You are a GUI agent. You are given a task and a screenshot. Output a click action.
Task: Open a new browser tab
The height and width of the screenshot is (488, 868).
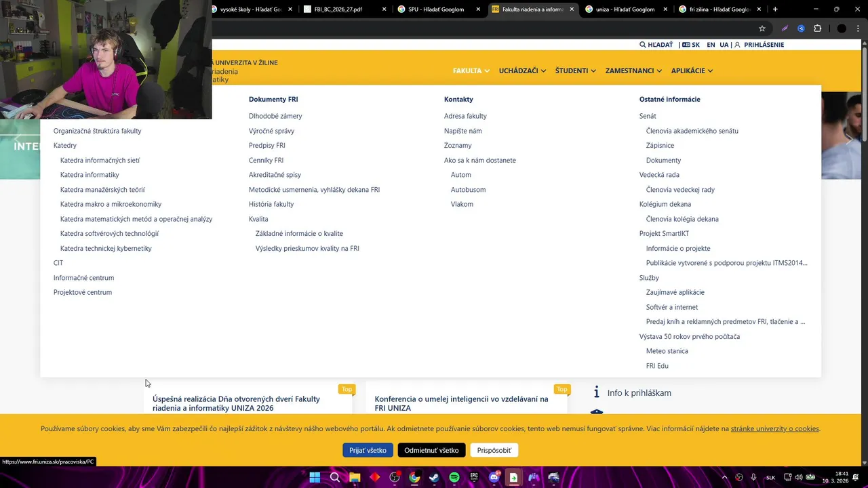click(x=775, y=9)
